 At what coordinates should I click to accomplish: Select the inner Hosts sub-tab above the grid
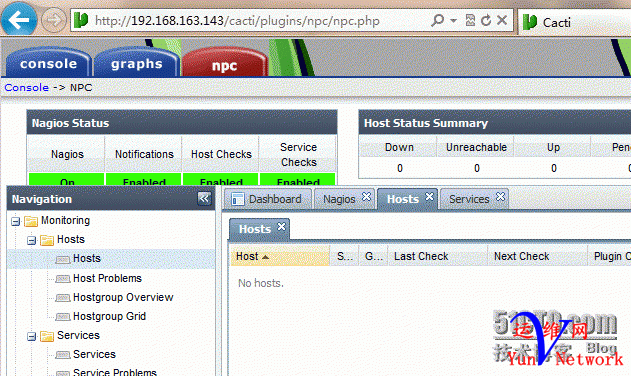pyautogui.click(x=255, y=229)
